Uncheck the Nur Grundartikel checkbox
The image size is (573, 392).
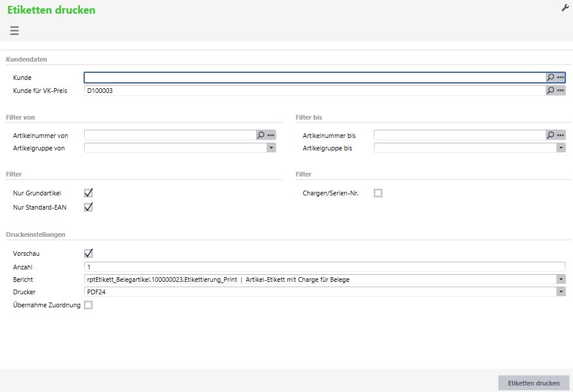coord(89,193)
